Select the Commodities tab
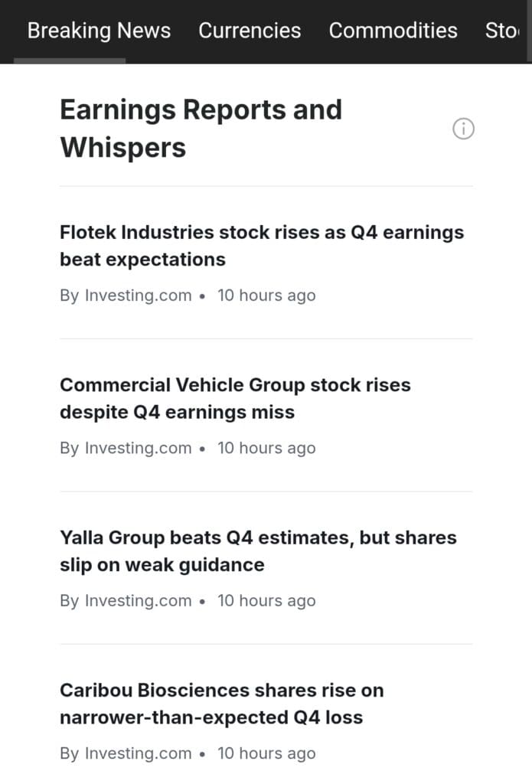The height and width of the screenshot is (784, 532). (x=393, y=31)
